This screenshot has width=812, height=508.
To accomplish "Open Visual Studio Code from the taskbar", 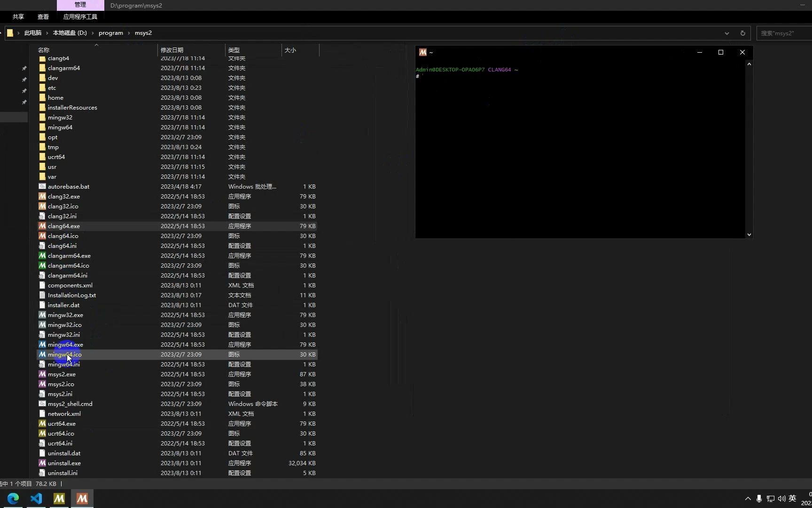I will pyautogui.click(x=36, y=499).
